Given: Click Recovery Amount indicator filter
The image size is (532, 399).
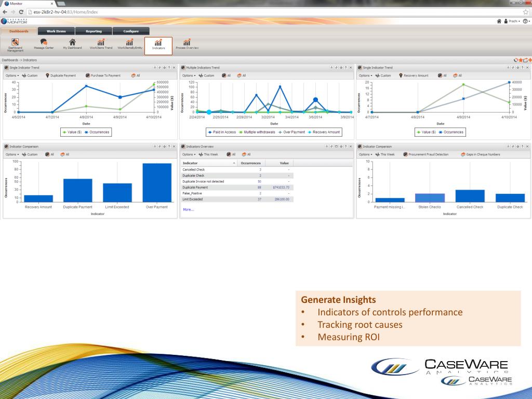Looking at the screenshot, I should pos(414,76).
